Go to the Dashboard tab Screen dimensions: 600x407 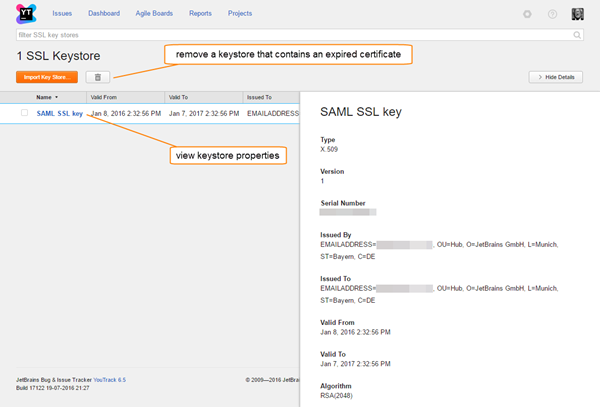[104, 14]
